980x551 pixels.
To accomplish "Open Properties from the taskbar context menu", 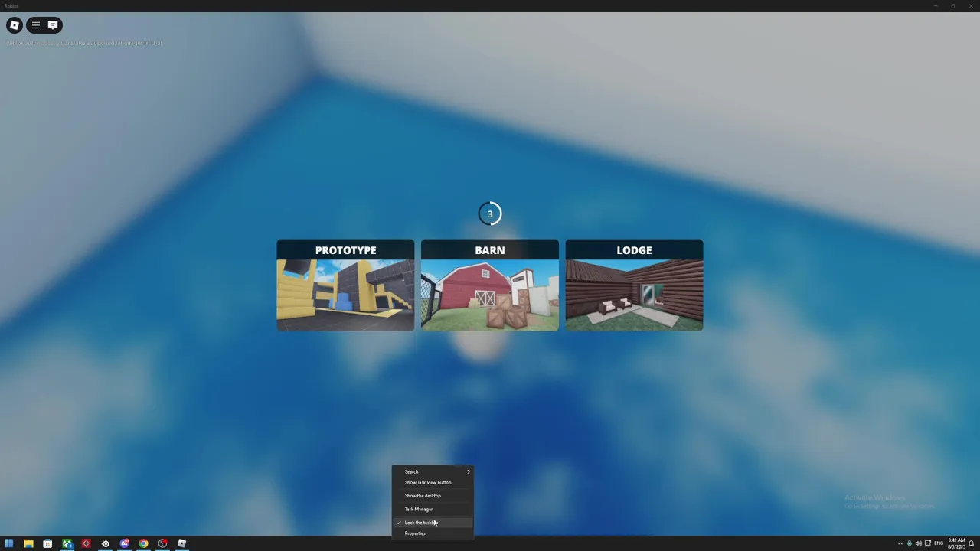I will pyautogui.click(x=433, y=533).
